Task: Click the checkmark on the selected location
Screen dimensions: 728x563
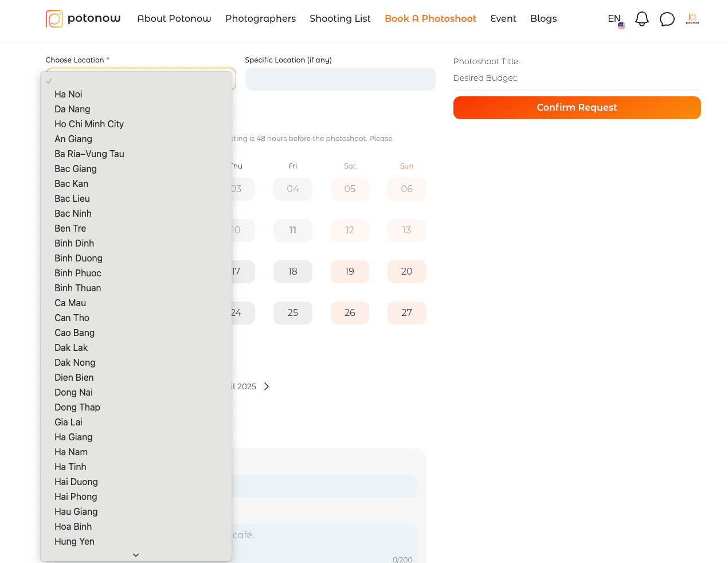Action: (48, 81)
